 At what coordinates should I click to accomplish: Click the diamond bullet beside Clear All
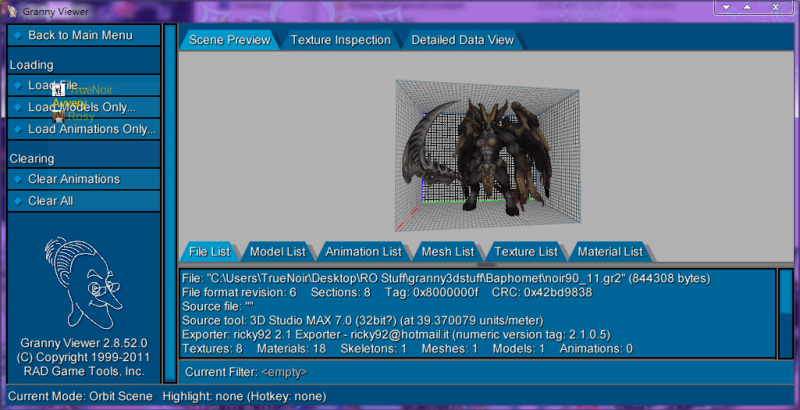pyautogui.click(x=18, y=201)
